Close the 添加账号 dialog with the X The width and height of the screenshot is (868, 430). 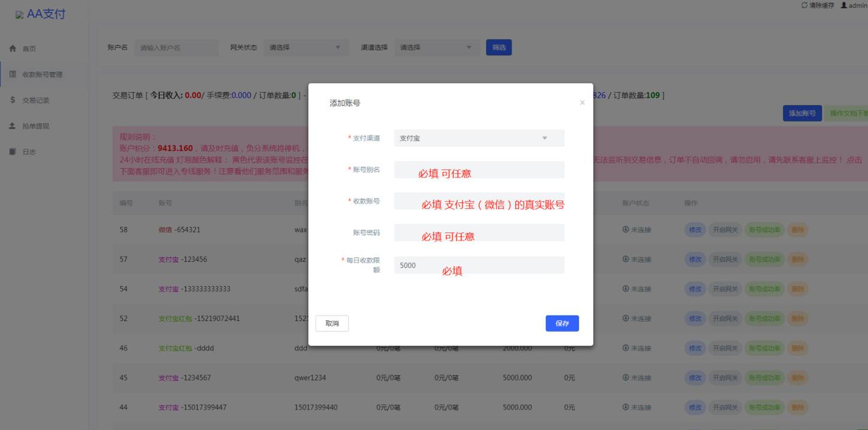[582, 102]
